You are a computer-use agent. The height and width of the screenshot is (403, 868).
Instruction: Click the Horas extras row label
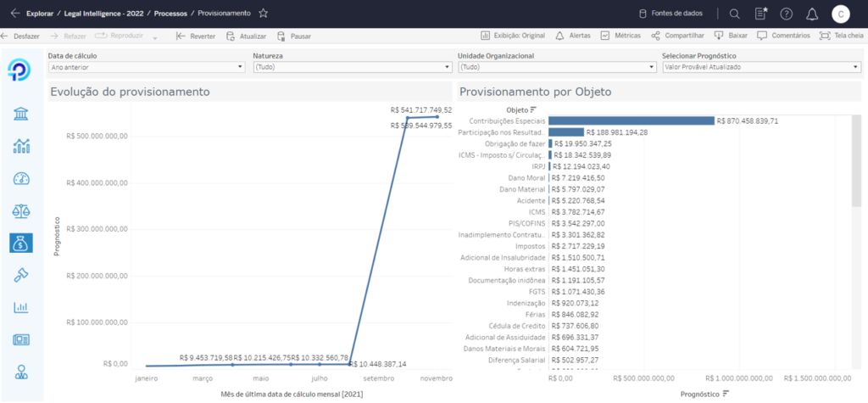click(x=524, y=269)
